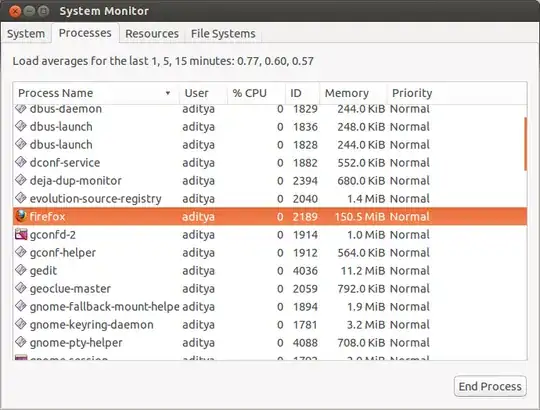Click the process list vertical scrollbar
540x410 pixels.
(526, 144)
